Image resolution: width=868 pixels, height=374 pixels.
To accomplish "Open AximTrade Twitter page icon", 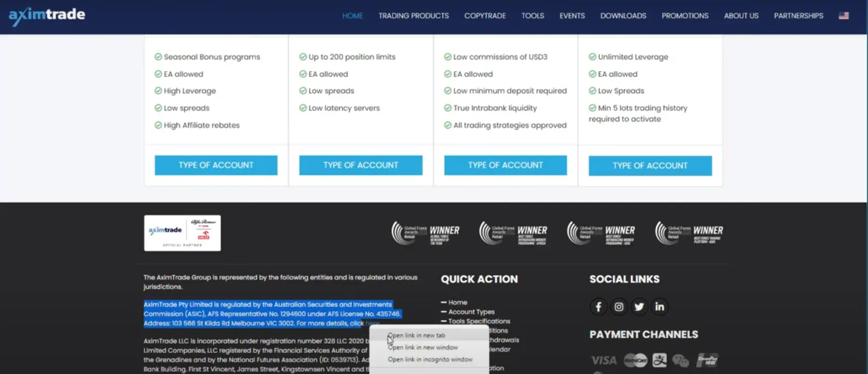I will tap(639, 307).
